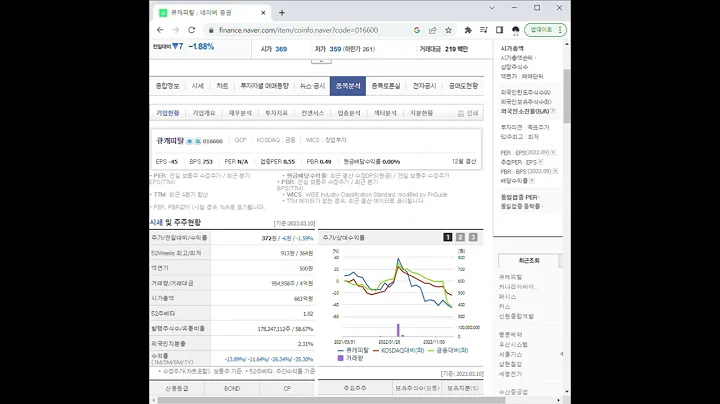The width and height of the screenshot is (720, 404).
Task: Select the 투자지표 sub-tab
Action: point(276,113)
